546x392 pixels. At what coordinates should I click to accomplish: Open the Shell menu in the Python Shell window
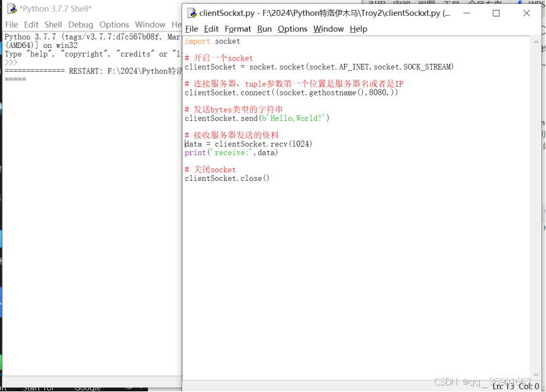point(53,24)
